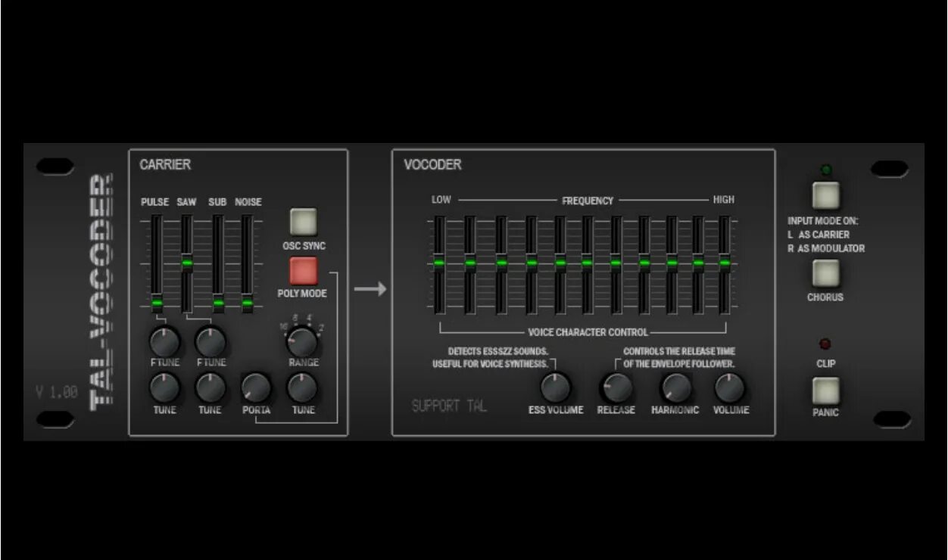This screenshot has height=560, width=948.
Task: Click the red CLIP indicator LED
Action: click(x=826, y=344)
